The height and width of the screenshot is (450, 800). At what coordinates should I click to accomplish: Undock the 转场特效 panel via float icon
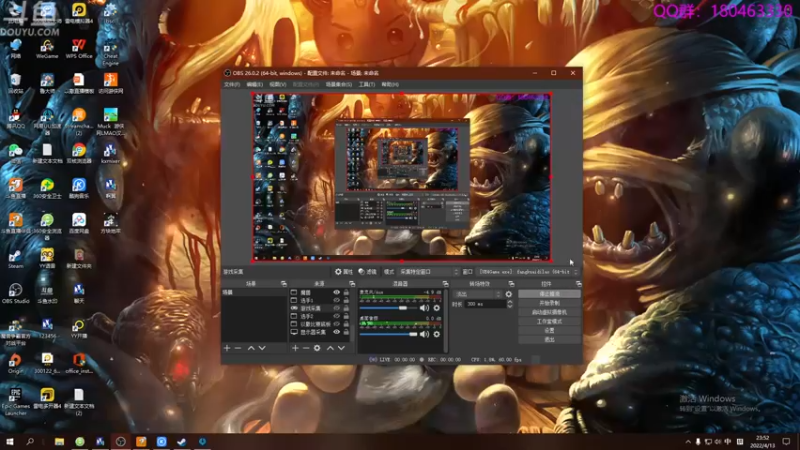(511, 284)
